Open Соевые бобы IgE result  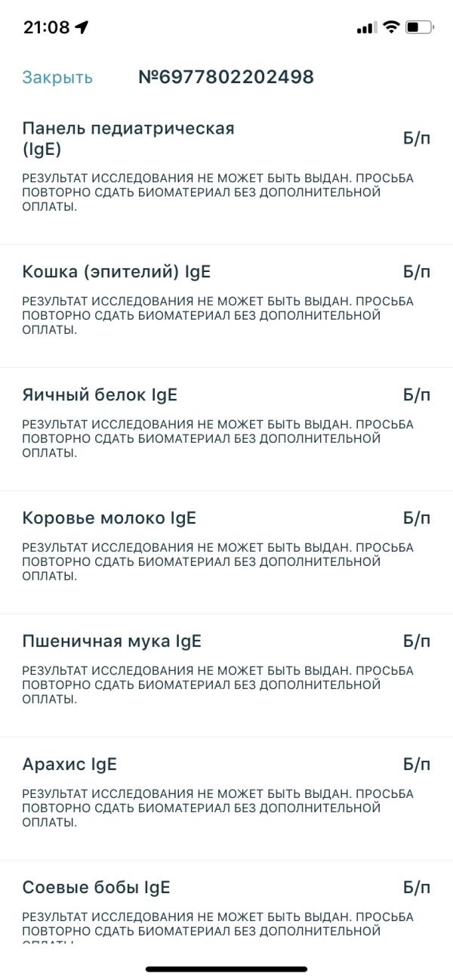[x=226, y=902]
